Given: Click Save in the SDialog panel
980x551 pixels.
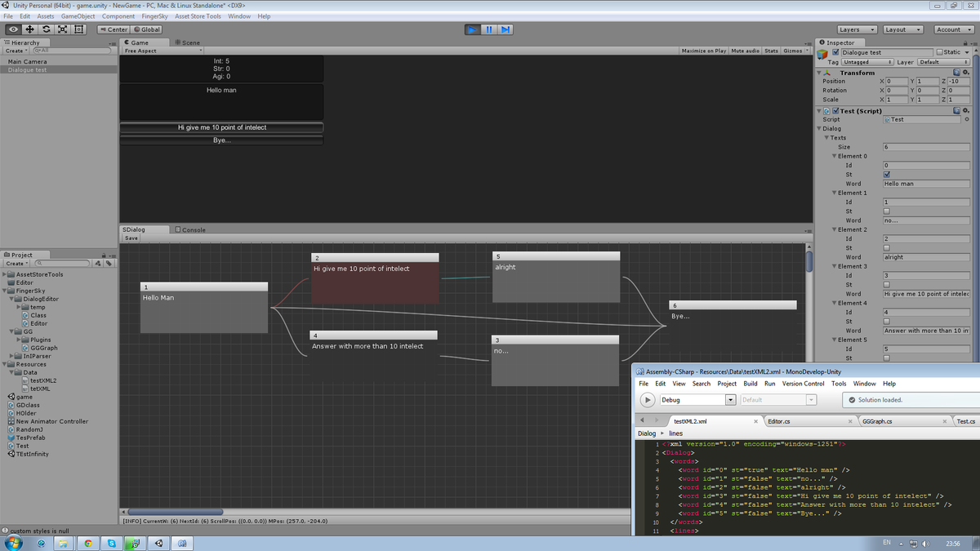Looking at the screenshot, I should pos(131,238).
